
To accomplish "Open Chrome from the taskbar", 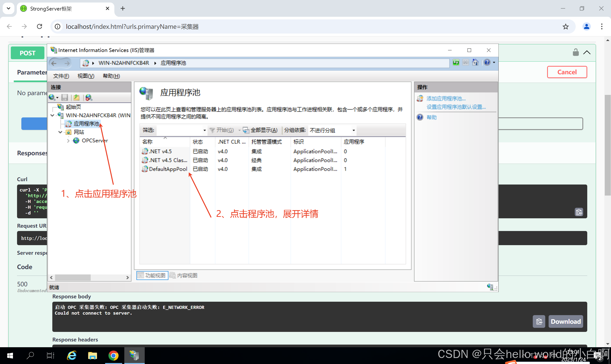I will point(113,355).
